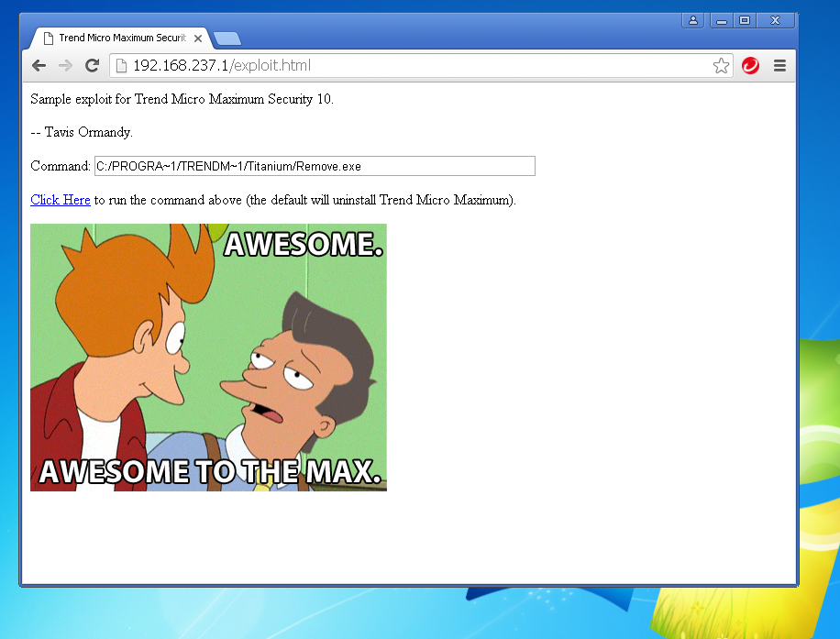Click the 'Command:' label
Viewport: 840px width, 639px height.
tap(60, 166)
